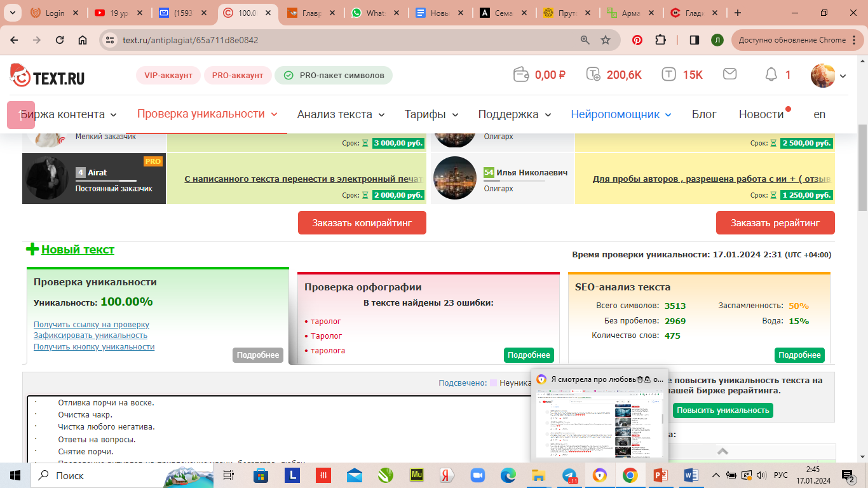
Task: Click Повысить уникальность button
Action: tap(723, 410)
